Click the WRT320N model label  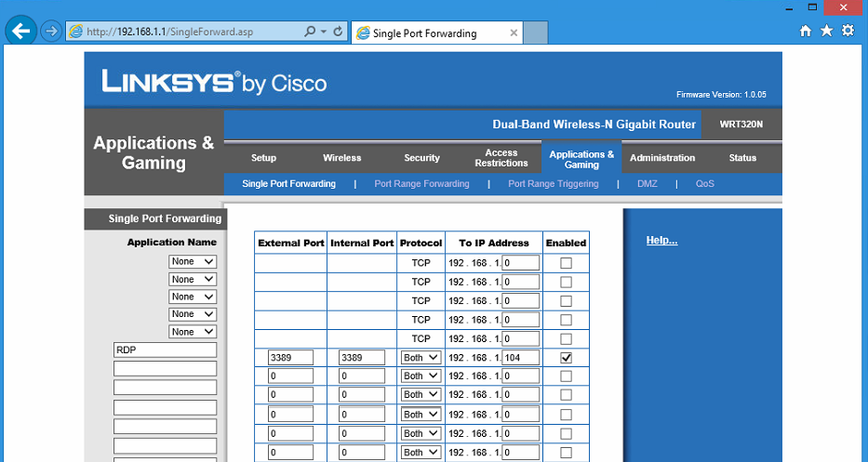click(x=741, y=125)
